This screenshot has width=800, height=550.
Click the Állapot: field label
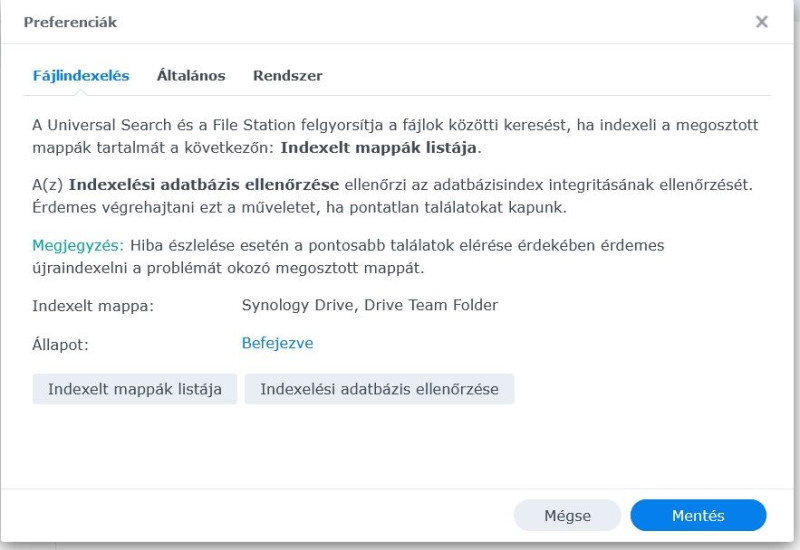click(60, 344)
